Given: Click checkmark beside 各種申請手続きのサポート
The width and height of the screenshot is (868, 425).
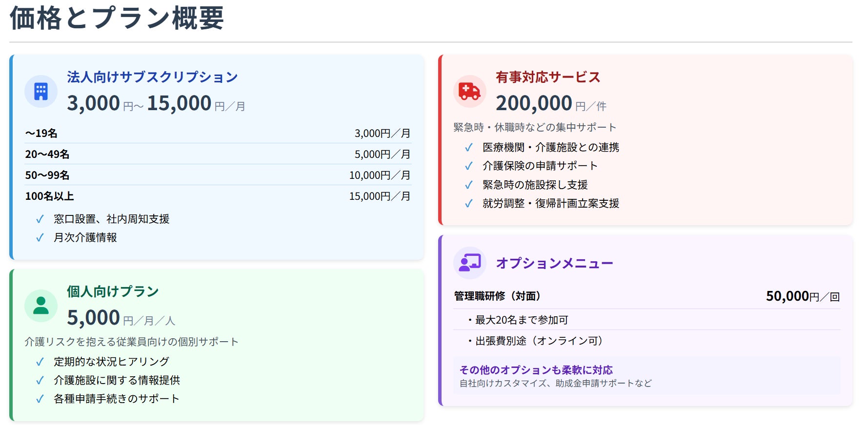Looking at the screenshot, I should (x=40, y=399).
